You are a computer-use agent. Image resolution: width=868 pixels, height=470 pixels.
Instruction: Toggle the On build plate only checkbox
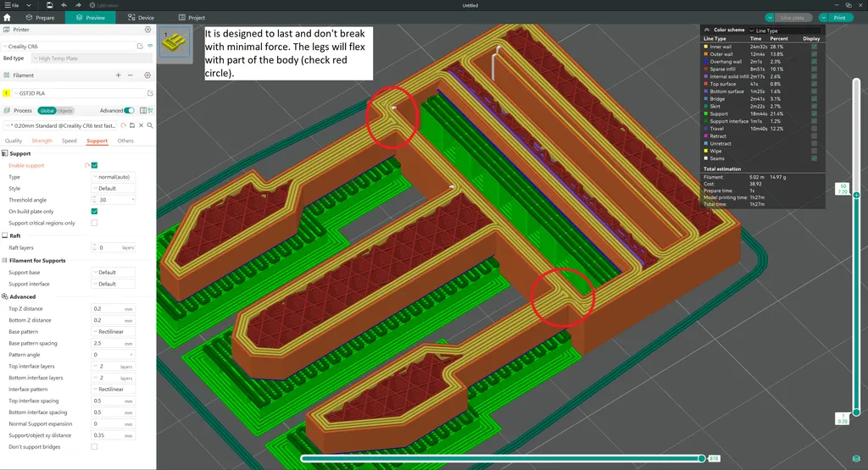coord(95,211)
